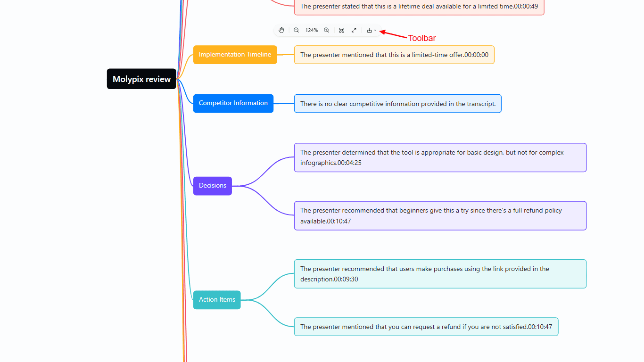Screen dimensions: 644x362
Task: Select the limited-time offer note
Action: (x=394, y=55)
